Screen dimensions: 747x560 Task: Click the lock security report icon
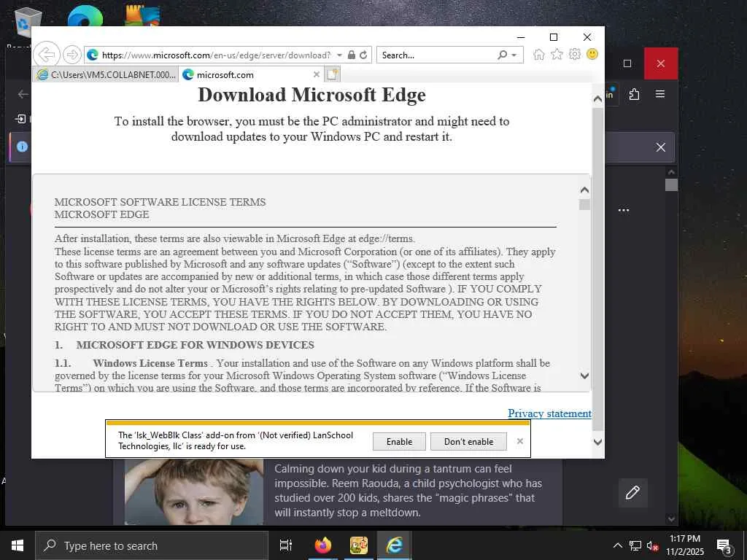pos(352,55)
